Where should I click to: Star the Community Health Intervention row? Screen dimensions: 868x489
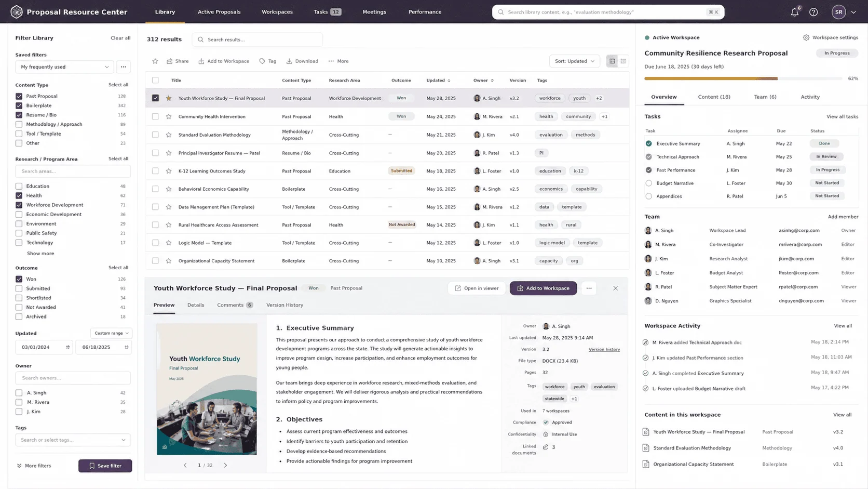(x=169, y=117)
